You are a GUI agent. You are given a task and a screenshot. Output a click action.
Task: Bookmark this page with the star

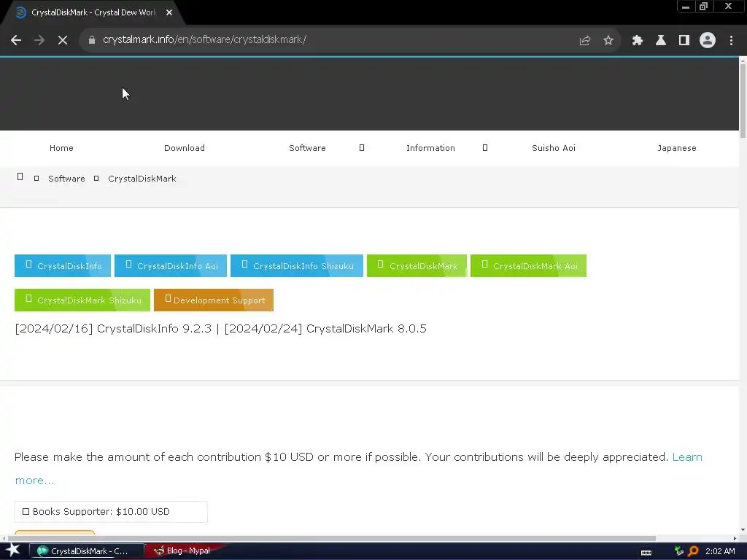click(x=608, y=41)
